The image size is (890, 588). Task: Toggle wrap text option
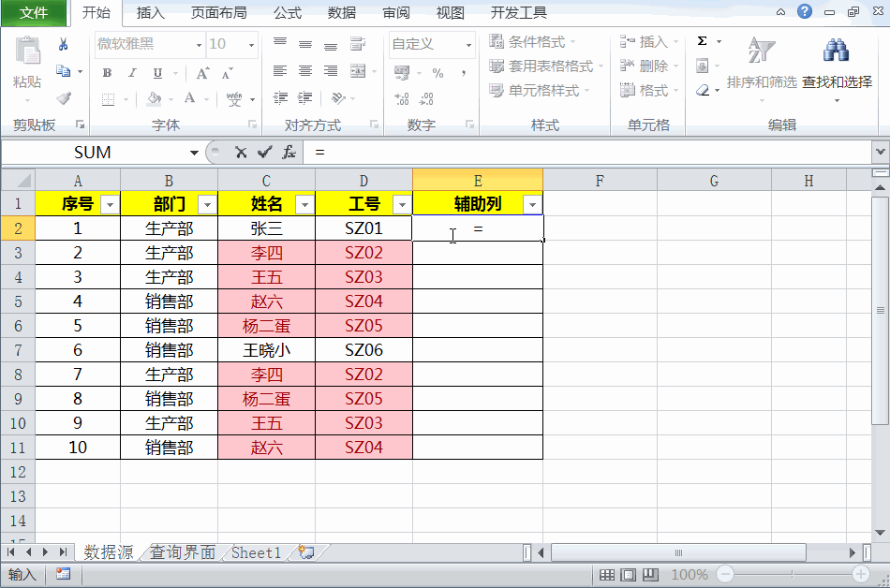click(358, 44)
